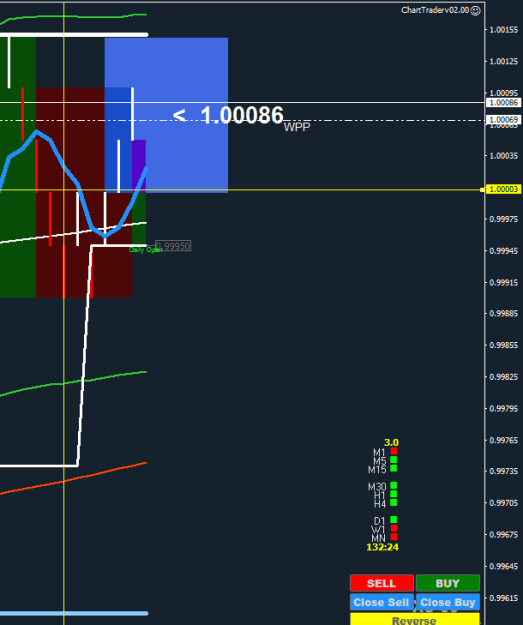Click the M1 red trend indicator square

pos(394,451)
